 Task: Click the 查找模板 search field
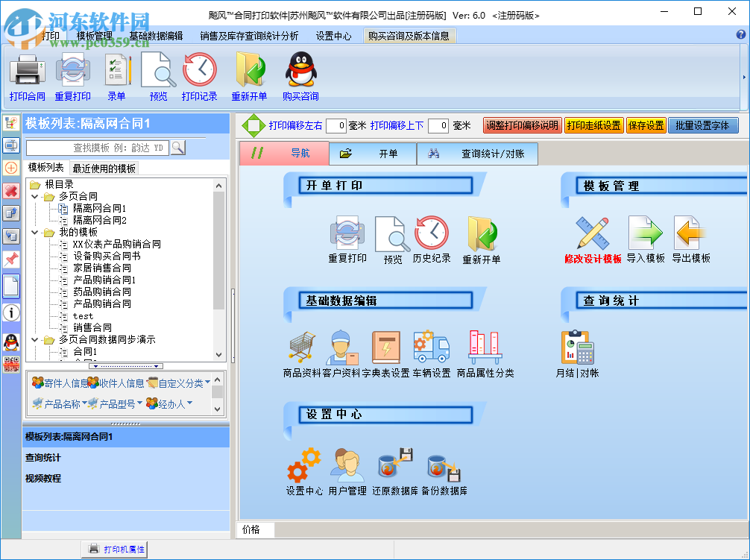(x=98, y=148)
